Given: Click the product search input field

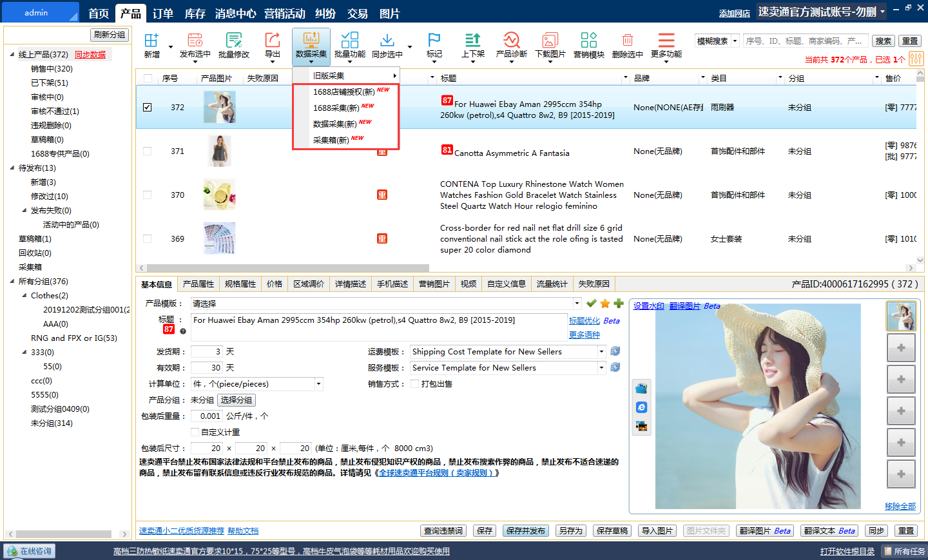Looking at the screenshot, I should [806, 41].
